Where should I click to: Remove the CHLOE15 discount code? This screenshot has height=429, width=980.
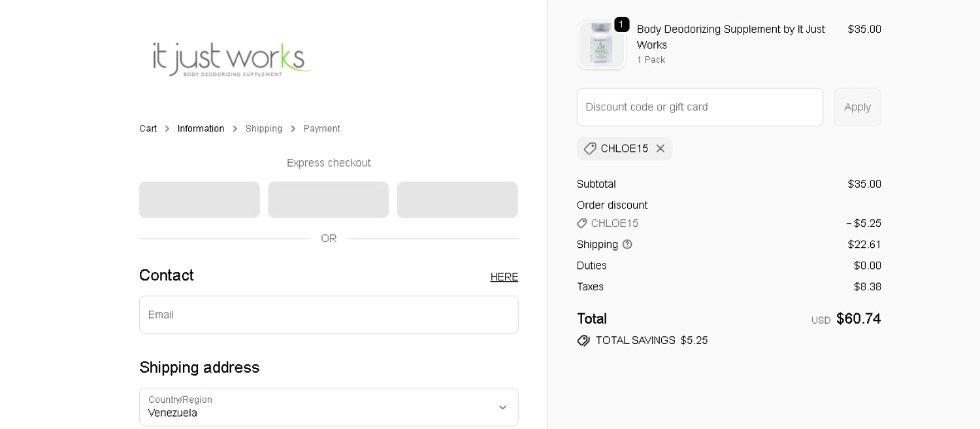(x=661, y=148)
